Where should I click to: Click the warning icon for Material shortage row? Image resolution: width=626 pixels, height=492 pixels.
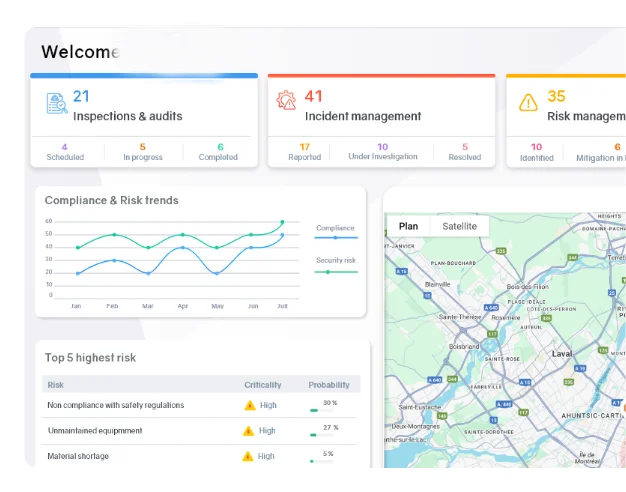[x=248, y=456]
